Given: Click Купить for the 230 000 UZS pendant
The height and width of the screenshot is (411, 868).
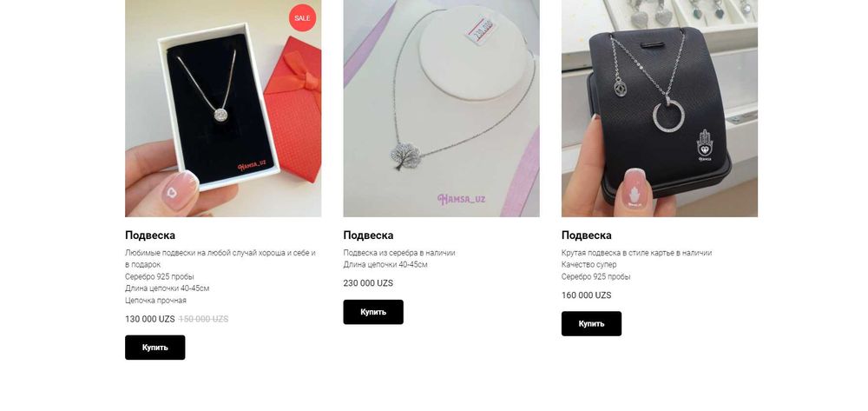Looking at the screenshot, I should tap(373, 312).
